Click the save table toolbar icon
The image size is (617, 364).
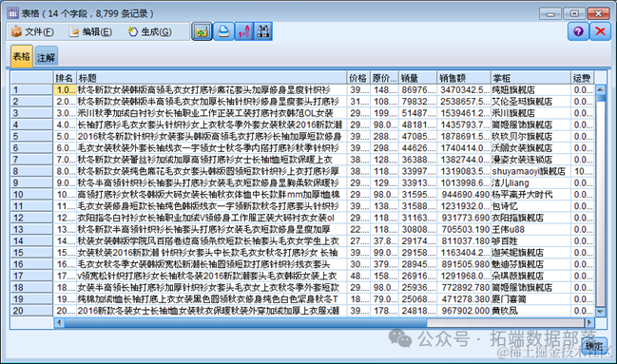[x=202, y=31]
